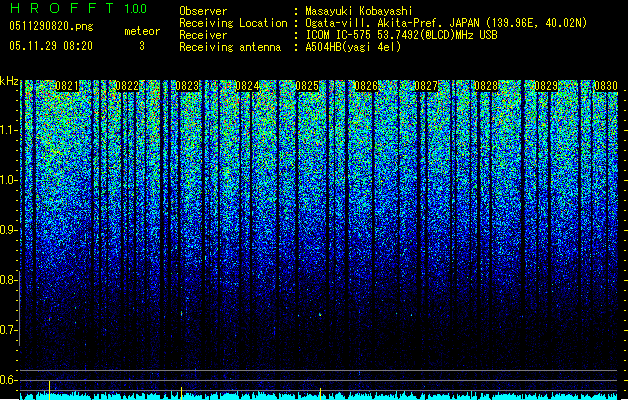This screenshot has height=400, width=629.
Task: Click the meteor count value 3
Action: pos(142,46)
